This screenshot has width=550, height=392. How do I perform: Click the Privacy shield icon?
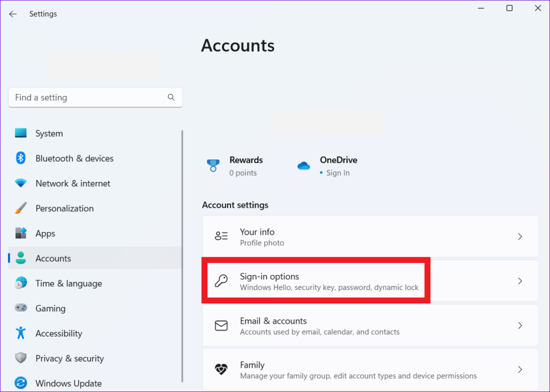point(21,358)
